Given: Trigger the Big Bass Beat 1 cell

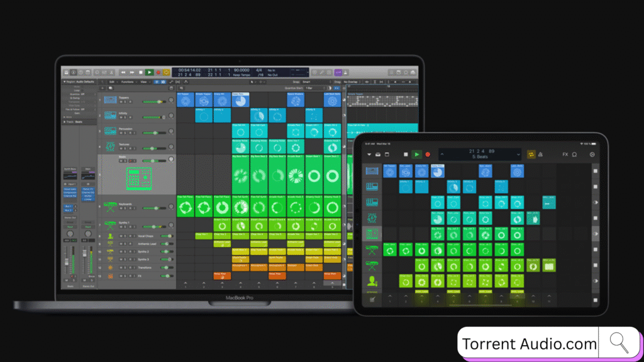Looking at the screenshot, I should point(241,175).
